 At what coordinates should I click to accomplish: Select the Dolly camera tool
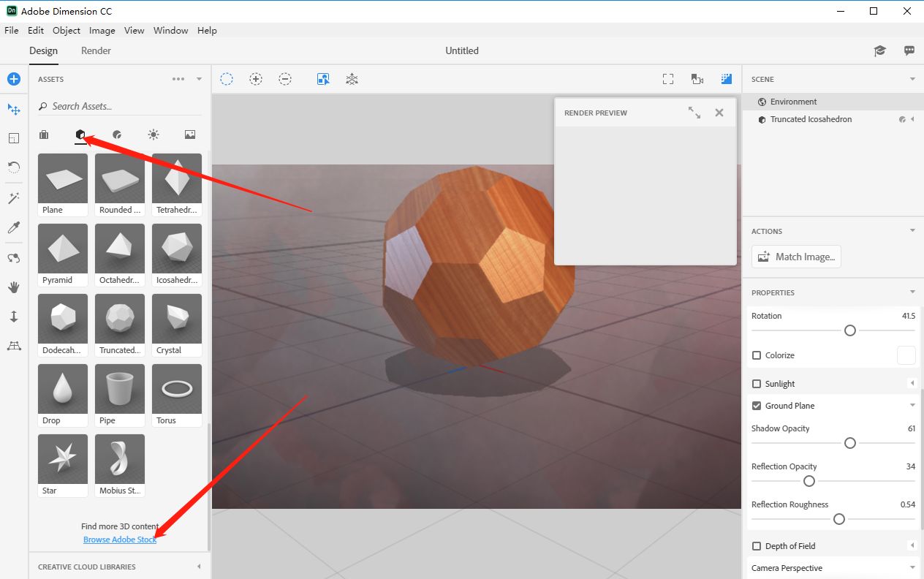coord(14,317)
